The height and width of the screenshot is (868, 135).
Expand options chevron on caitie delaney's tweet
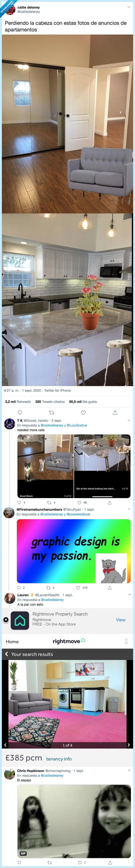pos(129,7)
